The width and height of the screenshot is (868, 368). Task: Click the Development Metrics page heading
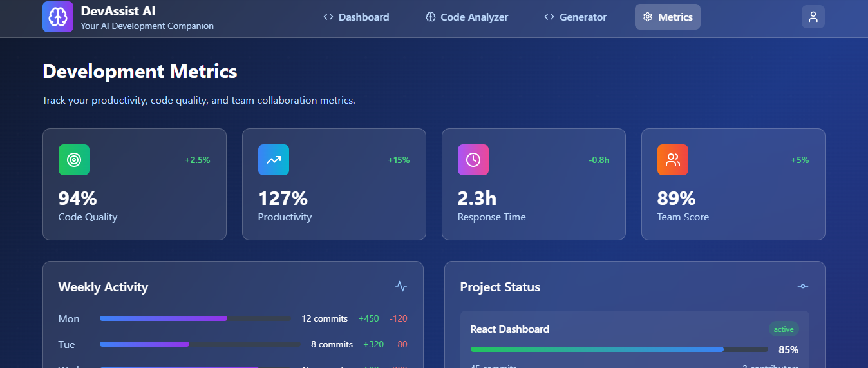click(140, 72)
